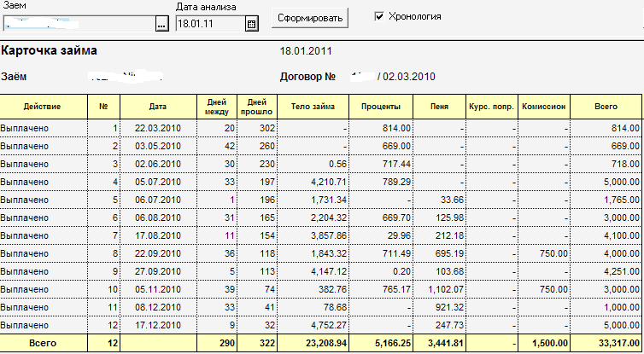Open calendar picker for Дата анализа
This screenshot has height=354, width=644.
click(x=251, y=25)
